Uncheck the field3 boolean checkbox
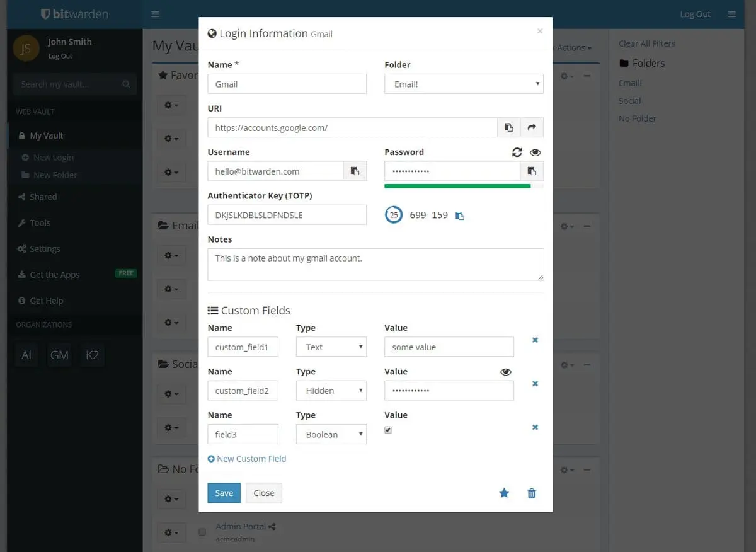Image resolution: width=756 pixels, height=552 pixels. click(388, 430)
